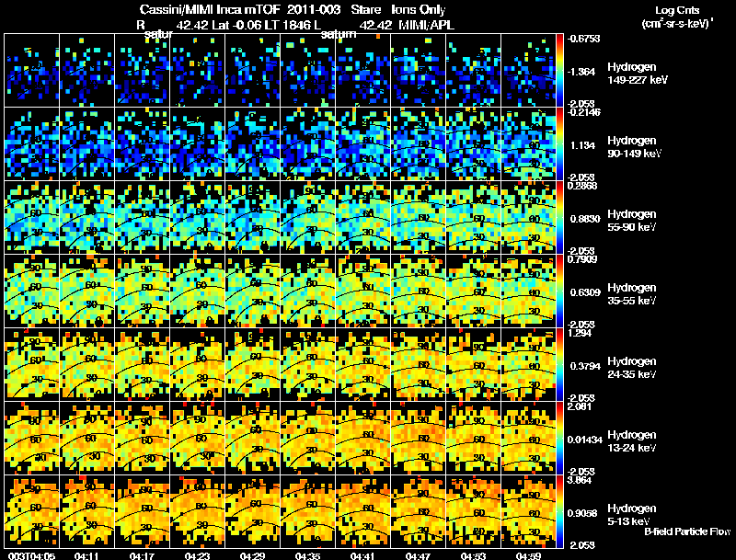Click the color bar beside Hydrogen 149-227 keV
Screen dimensions: 736x560
pos(559,71)
